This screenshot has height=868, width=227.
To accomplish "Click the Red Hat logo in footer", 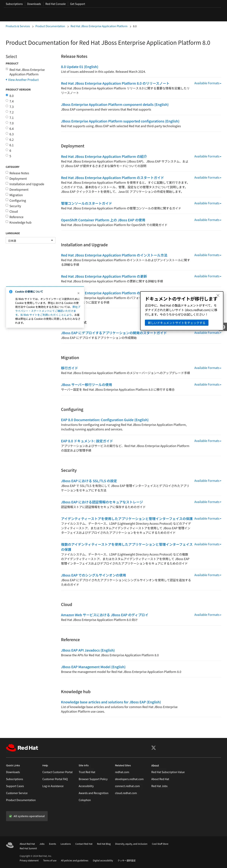I will [x=22, y=748].
